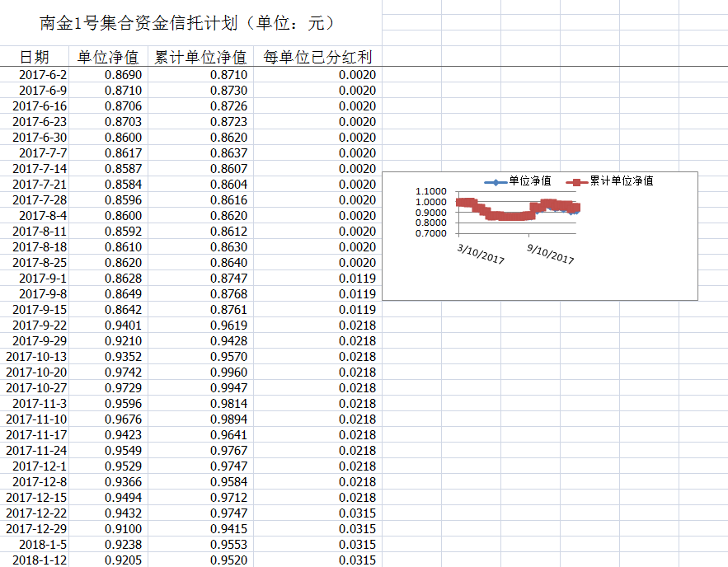Click the 9/10/2017 chart axis label
Screen dimensions: 728x567
pyautogui.click(x=550, y=253)
